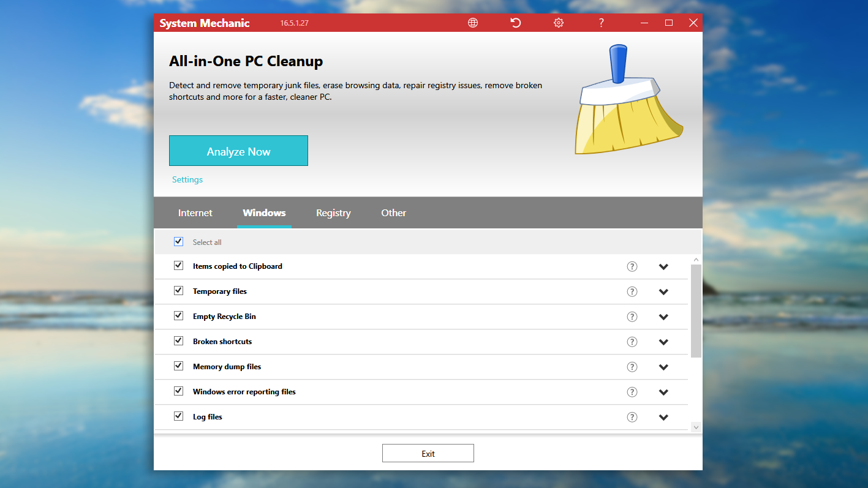Click the Analyze Now button
Viewport: 868px width, 488px height.
238,151
